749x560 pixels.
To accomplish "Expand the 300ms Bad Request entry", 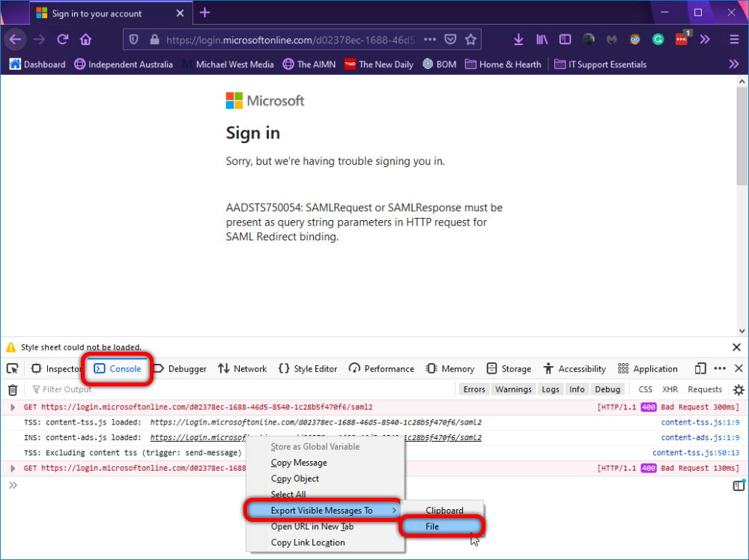I will [13, 407].
